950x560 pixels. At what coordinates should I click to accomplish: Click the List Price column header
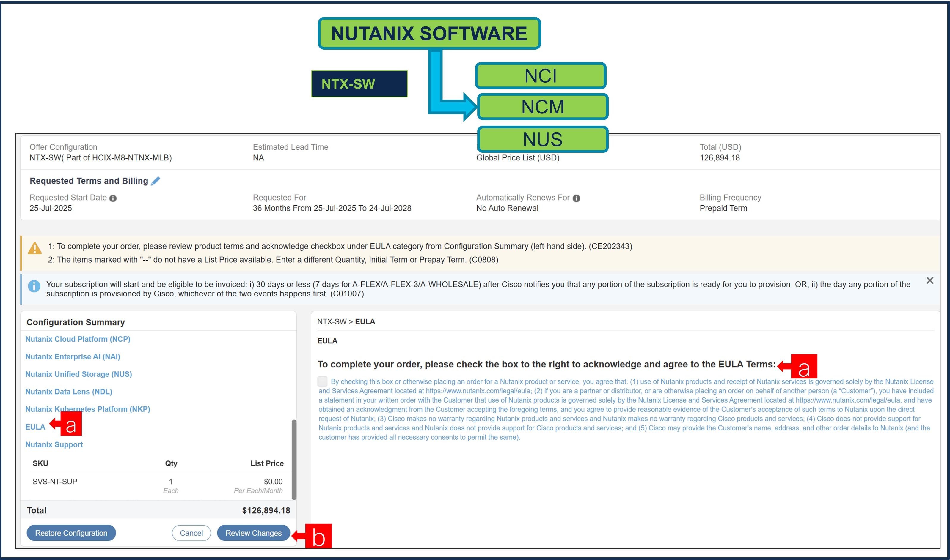pyautogui.click(x=267, y=463)
